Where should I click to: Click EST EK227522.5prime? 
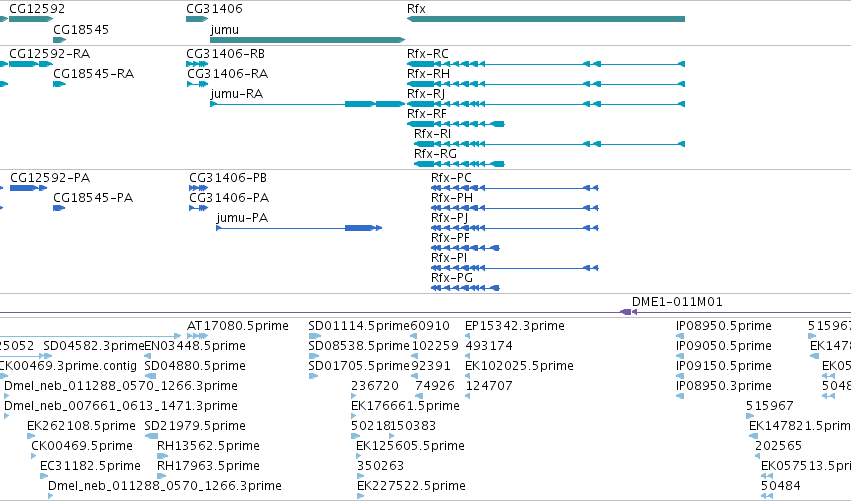(411, 487)
